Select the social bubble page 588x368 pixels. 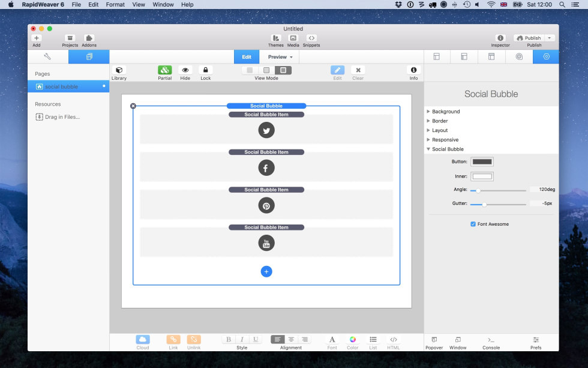click(68, 86)
